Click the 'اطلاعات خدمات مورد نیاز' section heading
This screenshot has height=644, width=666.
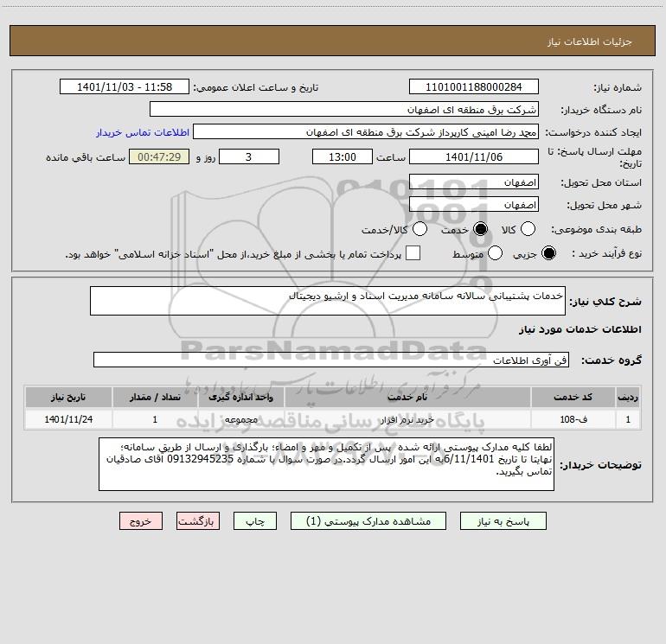click(x=580, y=329)
